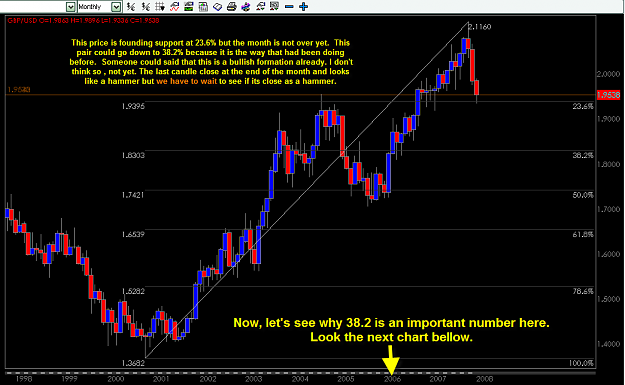Click the monitor with arrows icon

coord(274,6)
